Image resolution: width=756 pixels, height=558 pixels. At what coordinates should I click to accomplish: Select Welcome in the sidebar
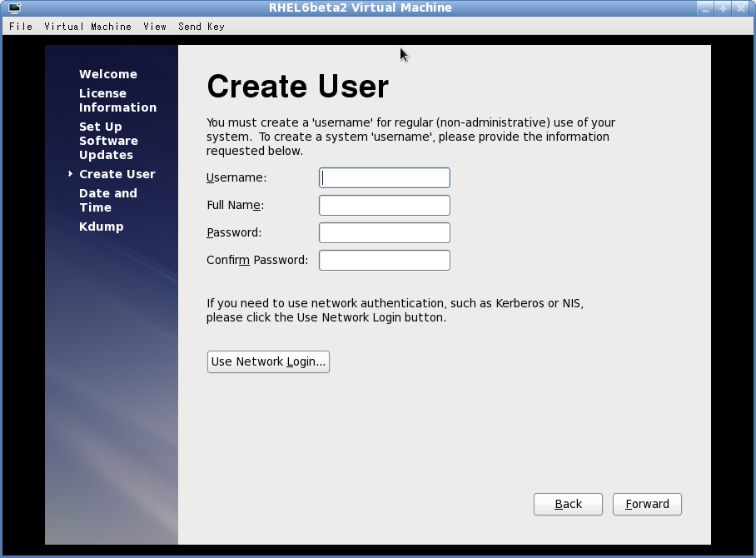point(108,74)
